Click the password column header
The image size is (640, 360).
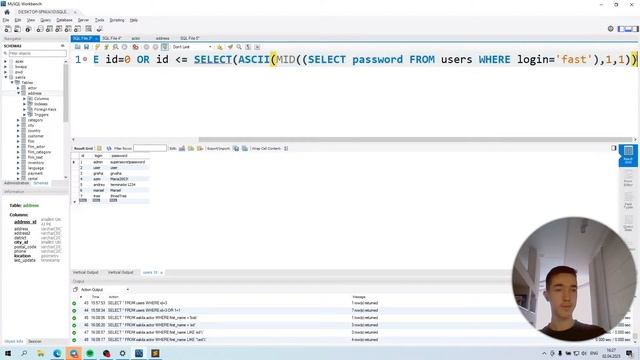tap(120, 156)
